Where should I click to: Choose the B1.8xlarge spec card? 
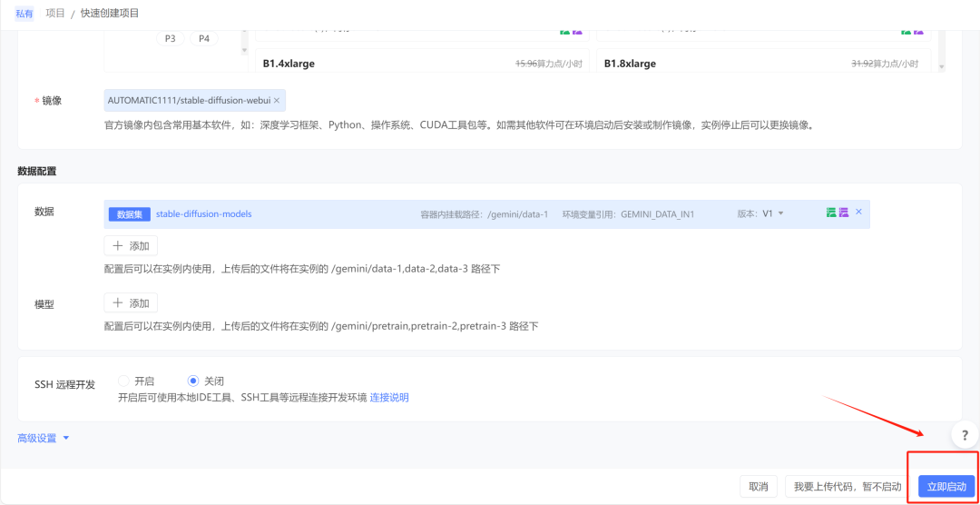764,61
